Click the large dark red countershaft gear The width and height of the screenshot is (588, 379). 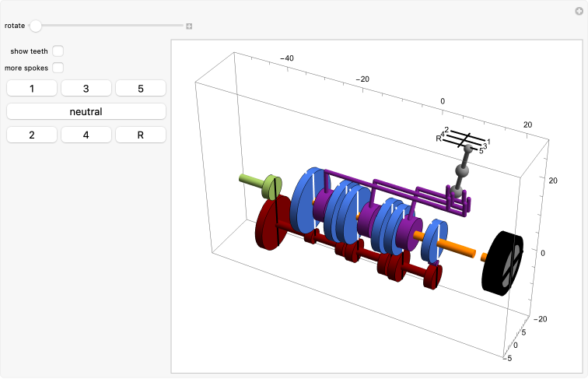coord(272,223)
